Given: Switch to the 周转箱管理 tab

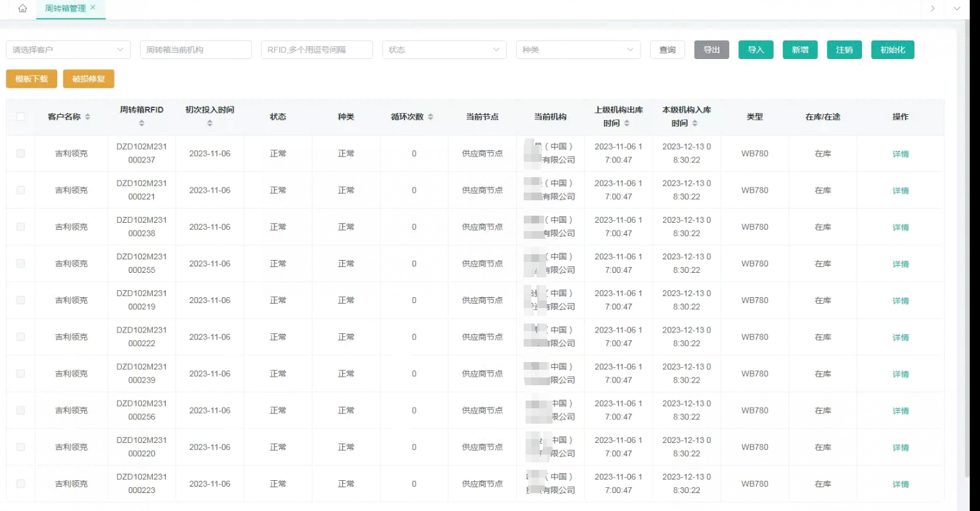Looking at the screenshot, I should [x=65, y=8].
